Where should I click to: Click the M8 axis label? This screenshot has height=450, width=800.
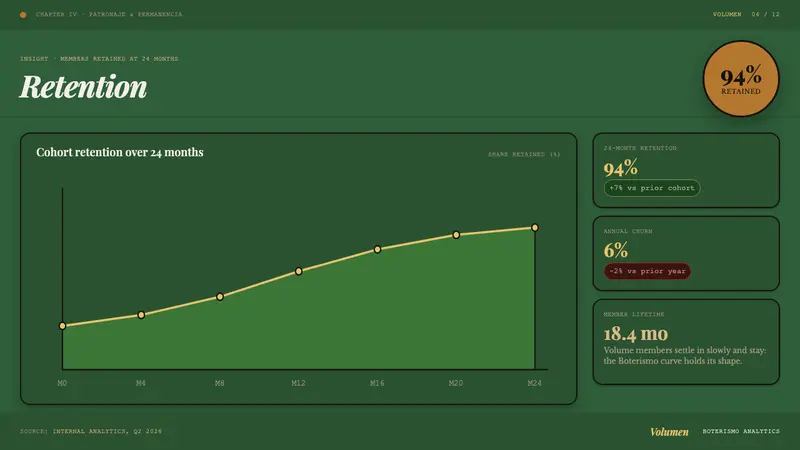pyautogui.click(x=219, y=383)
